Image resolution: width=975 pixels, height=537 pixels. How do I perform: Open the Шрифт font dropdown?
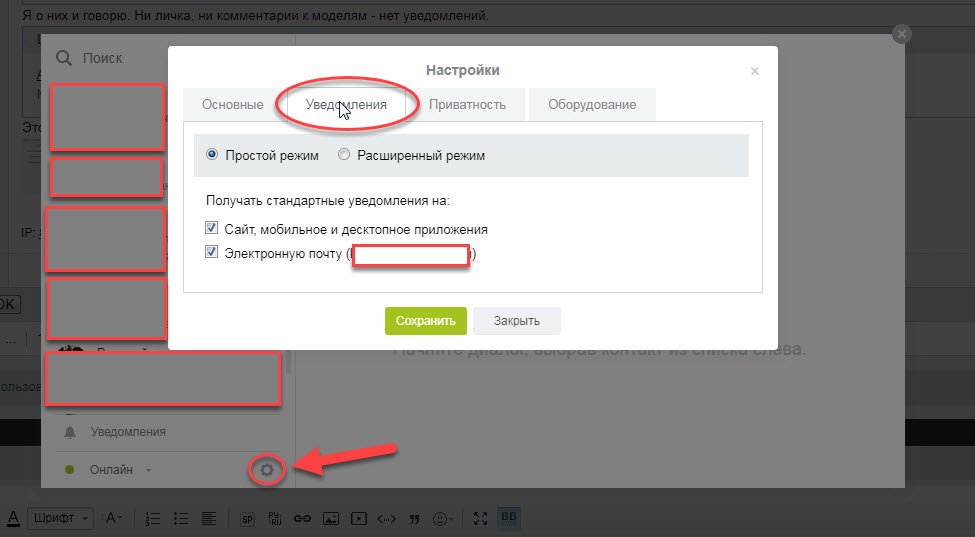(x=62, y=518)
